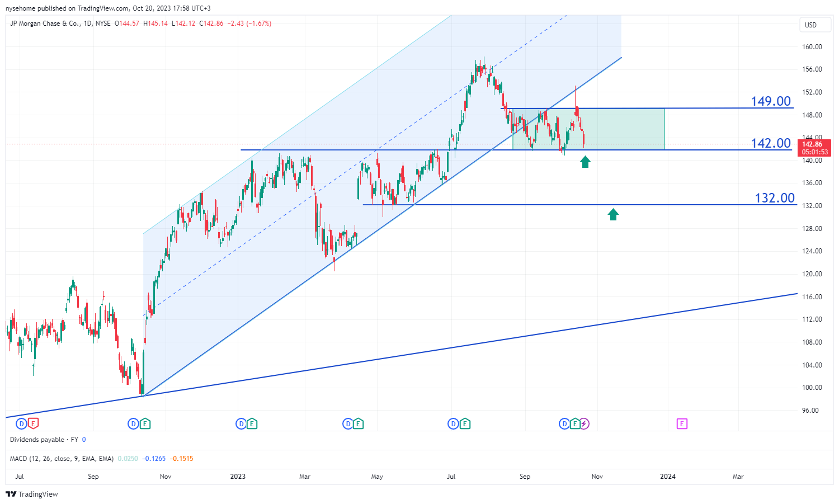
Task: Select the dividend D marker at 2023 start
Action: (x=241, y=424)
